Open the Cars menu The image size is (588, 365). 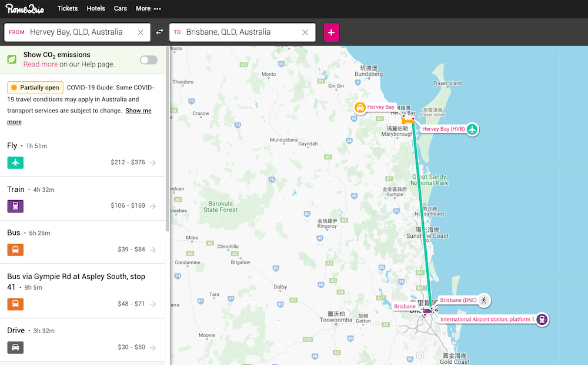pos(121,8)
